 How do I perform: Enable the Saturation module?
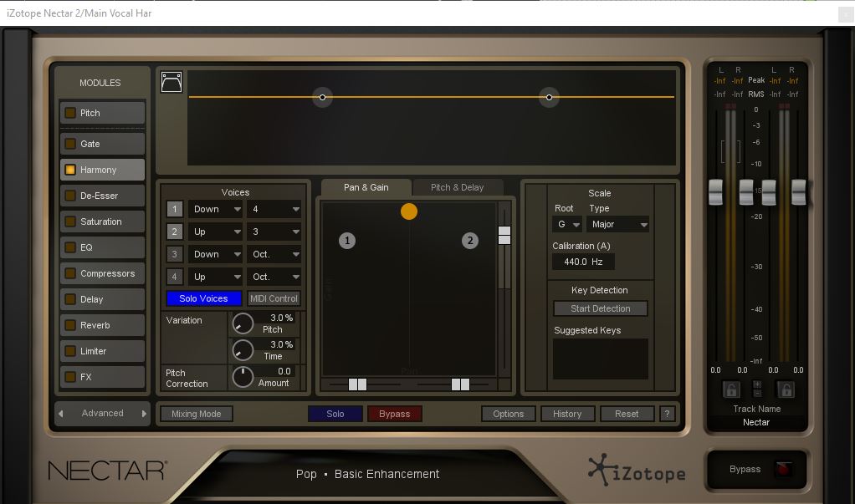pyautogui.click(x=70, y=221)
